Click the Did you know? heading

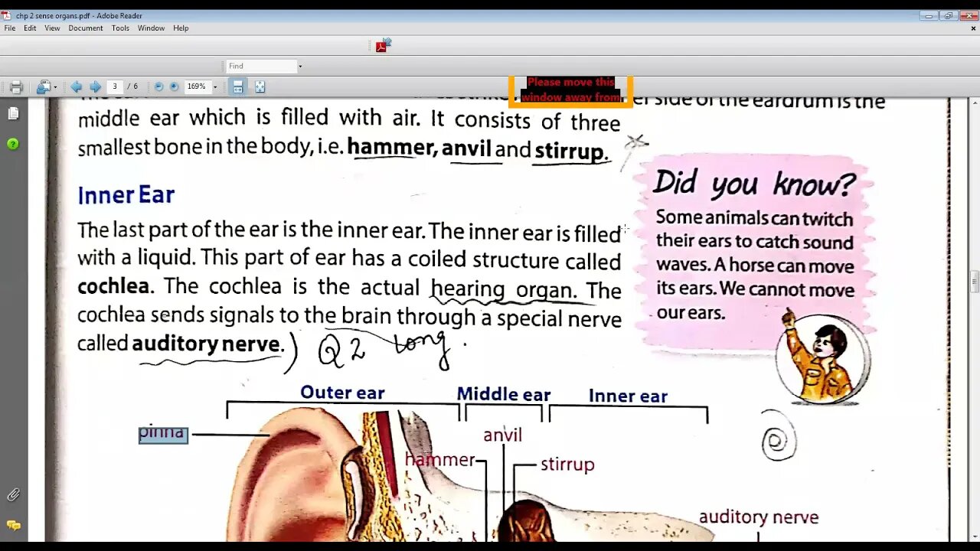(754, 184)
